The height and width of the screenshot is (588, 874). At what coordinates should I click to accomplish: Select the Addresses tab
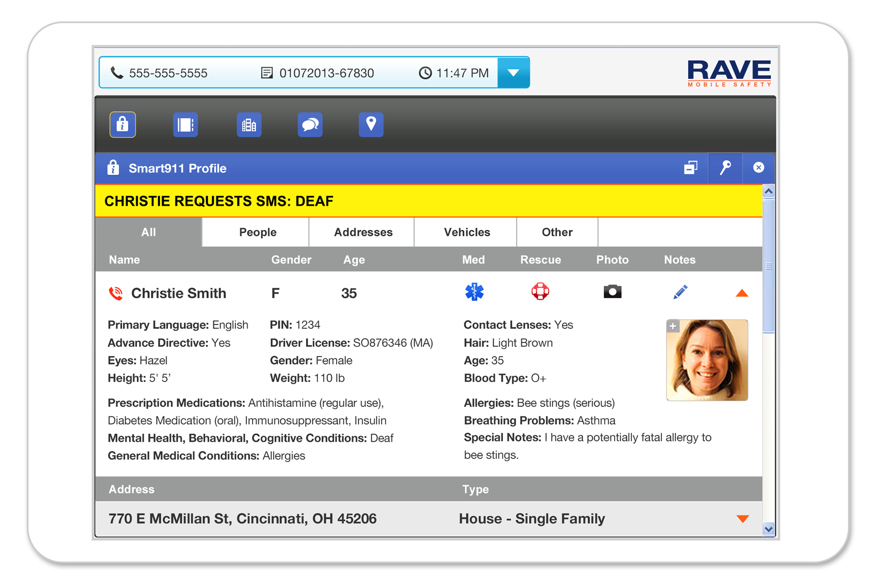363,232
